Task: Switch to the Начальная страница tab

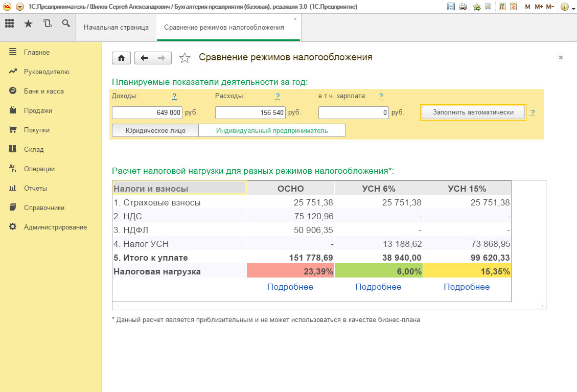Action: point(116,28)
